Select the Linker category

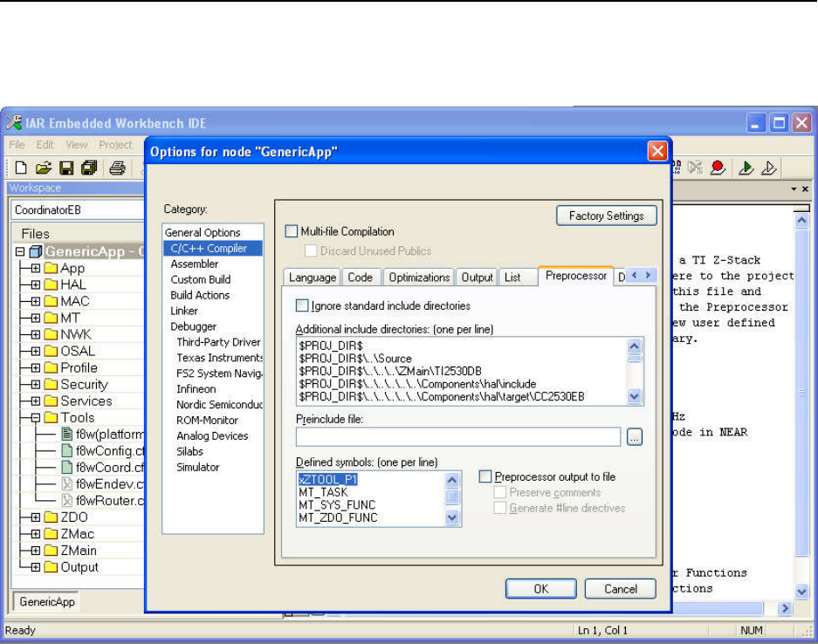(x=184, y=311)
